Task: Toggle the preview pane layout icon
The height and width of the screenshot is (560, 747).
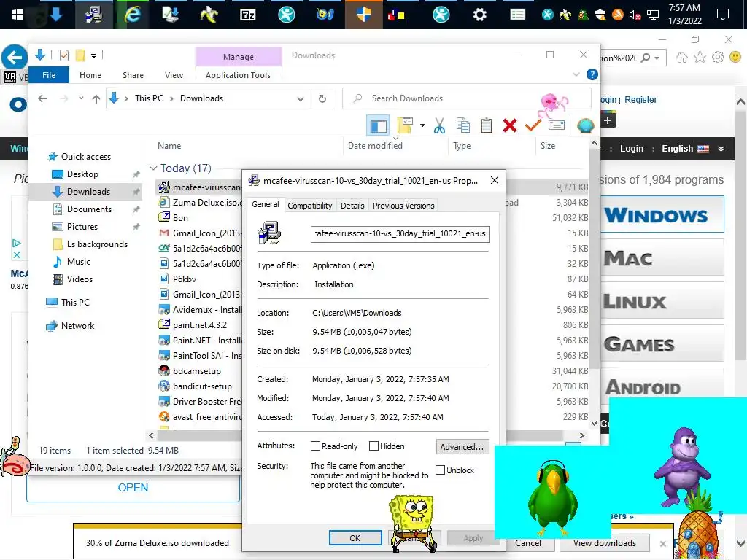Action: [x=378, y=125]
